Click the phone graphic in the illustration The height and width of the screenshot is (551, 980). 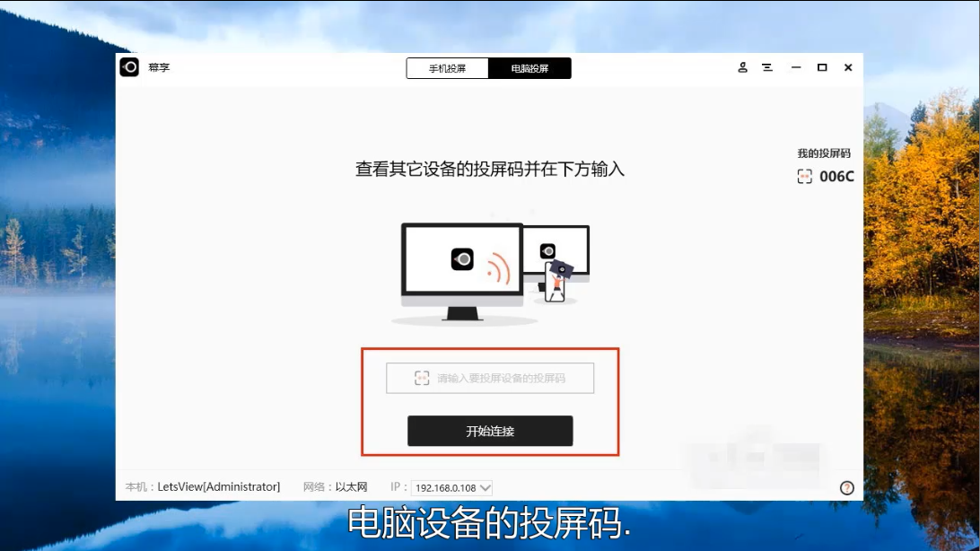[556, 282]
